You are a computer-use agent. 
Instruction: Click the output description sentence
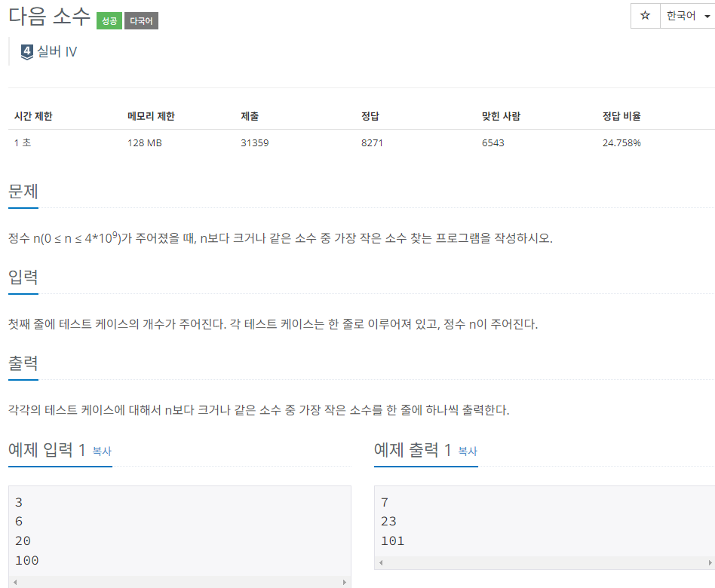259,410
